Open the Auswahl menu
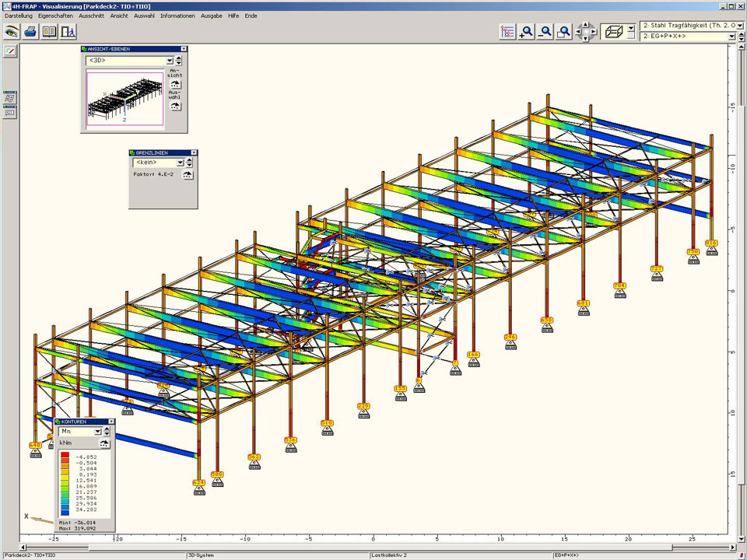The width and height of the screenshot is (747, 560). pyautogui.click(x=144, y=16)
